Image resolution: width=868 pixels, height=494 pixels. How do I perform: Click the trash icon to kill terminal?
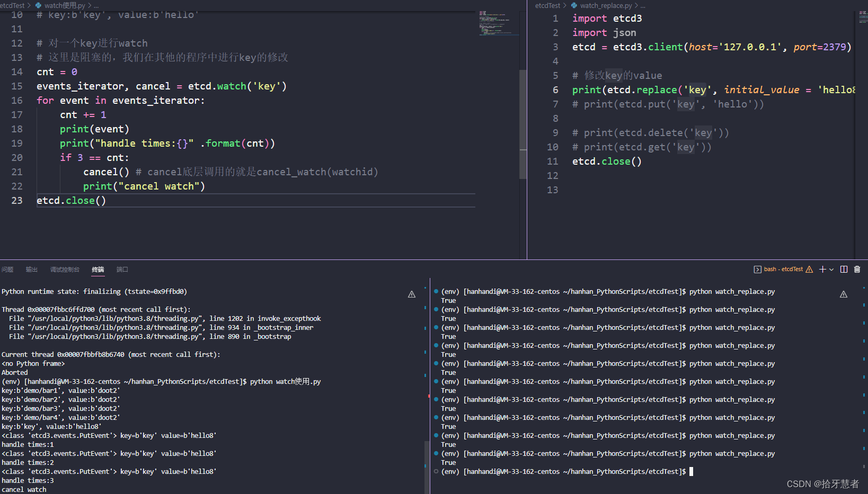click(857, 270)
